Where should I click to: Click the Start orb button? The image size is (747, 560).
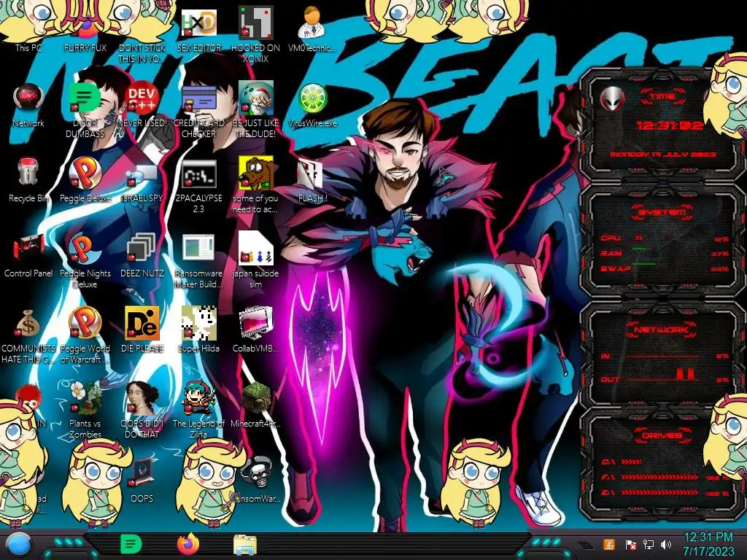click(19, 545)
